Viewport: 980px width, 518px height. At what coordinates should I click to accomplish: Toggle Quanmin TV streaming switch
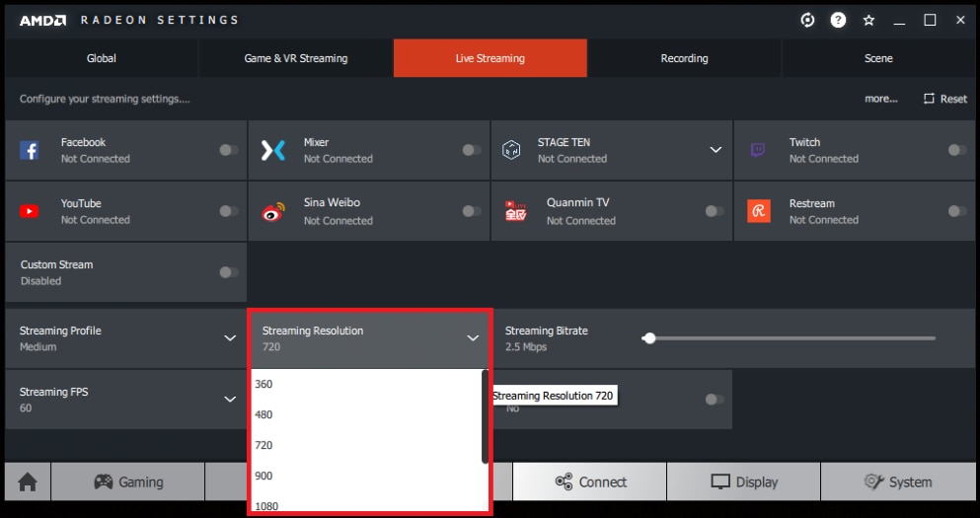pyautogui.click(x=715, y=211)
